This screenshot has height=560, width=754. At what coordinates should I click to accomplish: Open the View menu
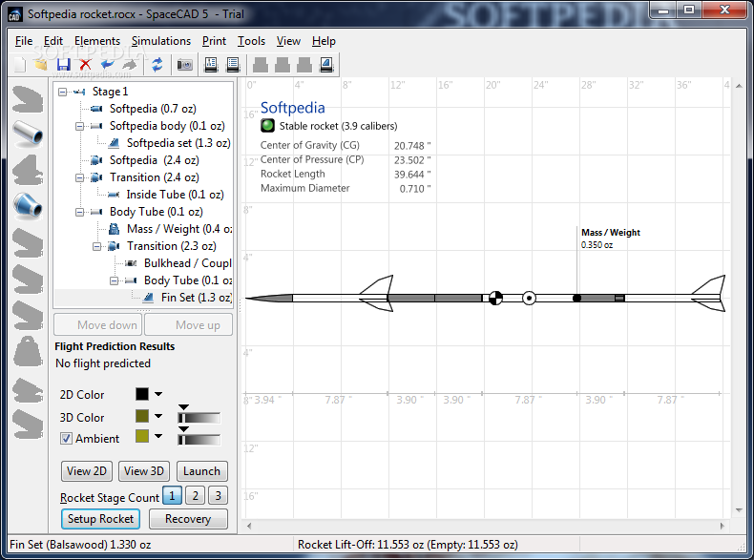coord(288,41)
